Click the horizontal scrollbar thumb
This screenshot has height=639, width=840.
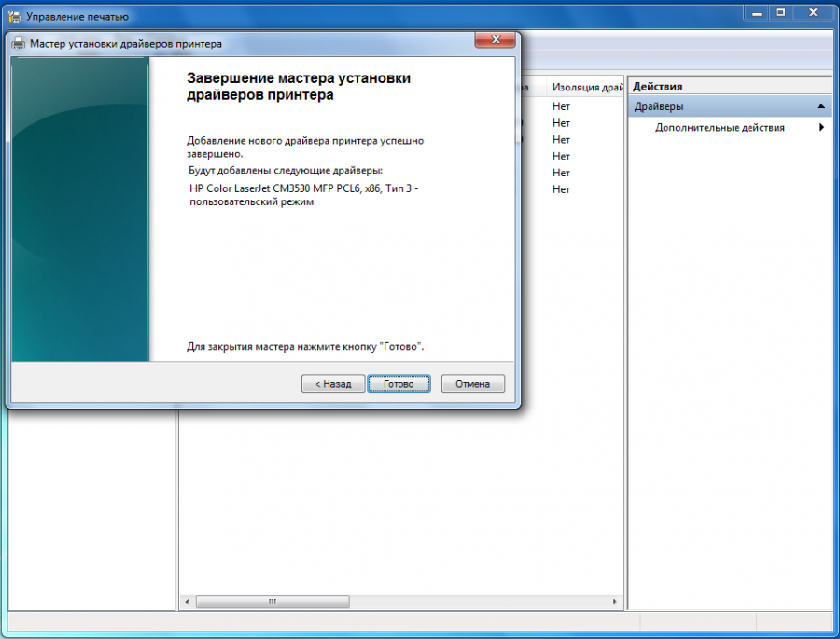(273, 602)
